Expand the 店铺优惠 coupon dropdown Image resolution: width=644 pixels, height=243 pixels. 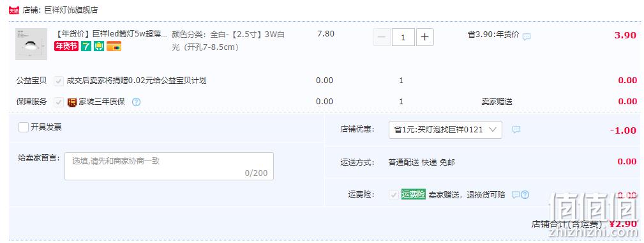point(446,130)
